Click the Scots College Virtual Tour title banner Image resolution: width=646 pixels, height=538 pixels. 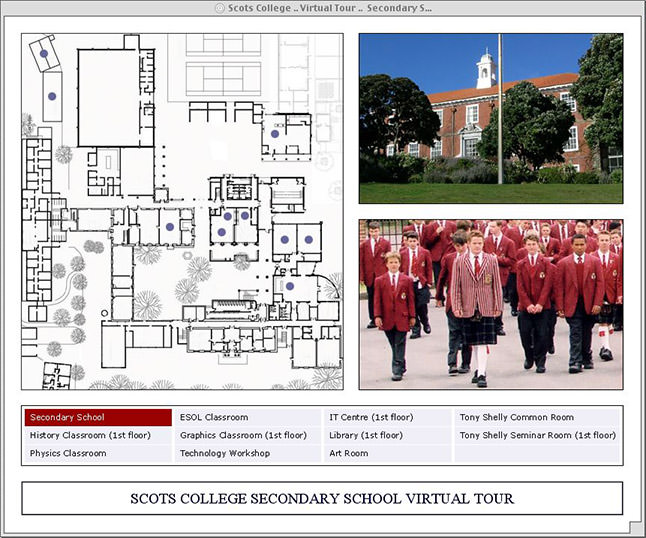pos(322,498)
